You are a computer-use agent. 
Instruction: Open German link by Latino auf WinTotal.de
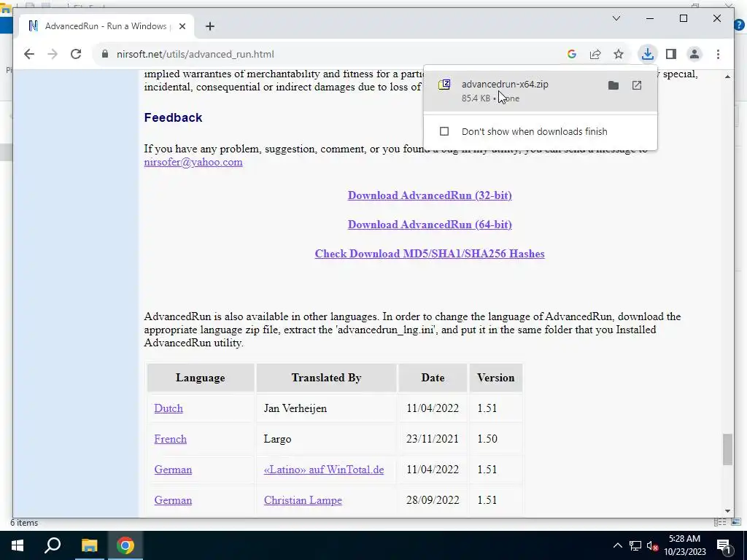point(173,470)
